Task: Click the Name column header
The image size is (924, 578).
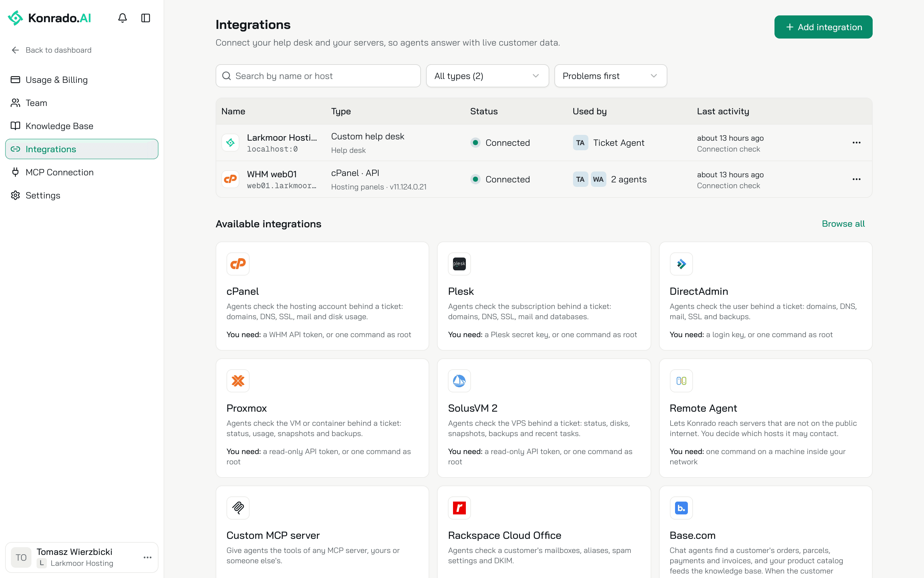Action: pyautogui.click(x=233, y=111)
